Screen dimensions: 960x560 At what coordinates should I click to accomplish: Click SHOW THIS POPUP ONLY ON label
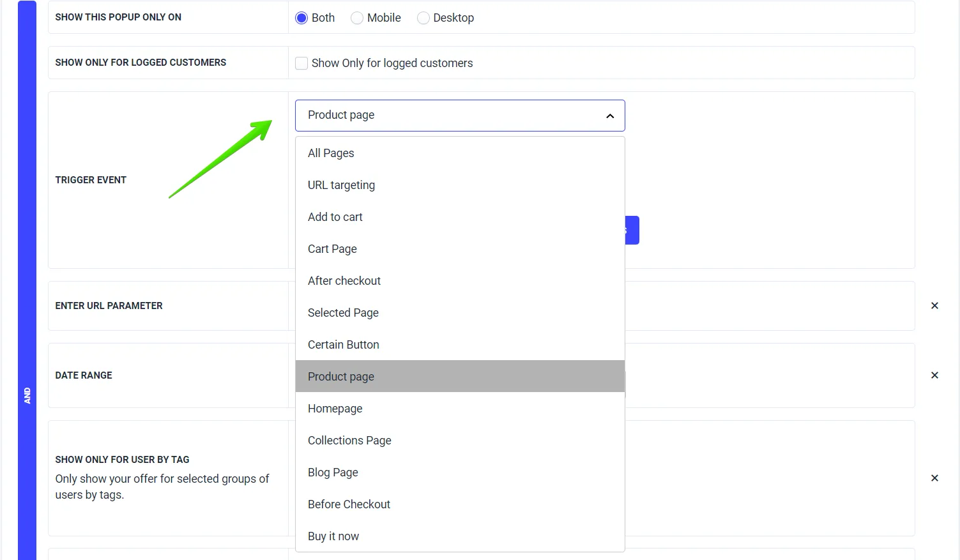tap(118, 17)
